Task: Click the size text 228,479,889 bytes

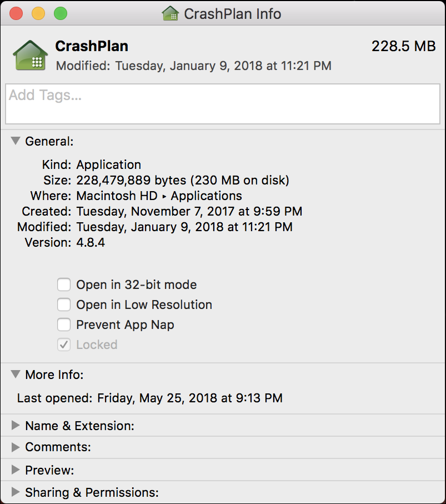Action: 131,181
